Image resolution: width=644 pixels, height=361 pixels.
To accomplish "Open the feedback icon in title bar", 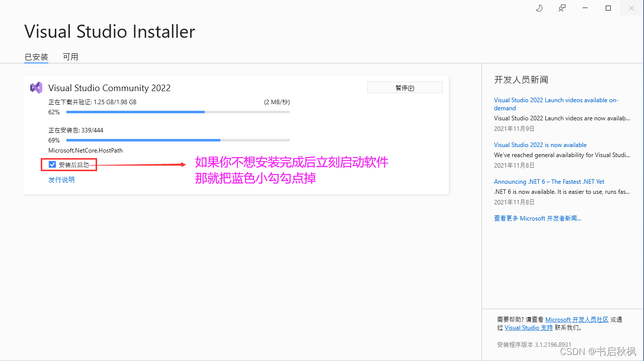I will click(x=562, y=8).
